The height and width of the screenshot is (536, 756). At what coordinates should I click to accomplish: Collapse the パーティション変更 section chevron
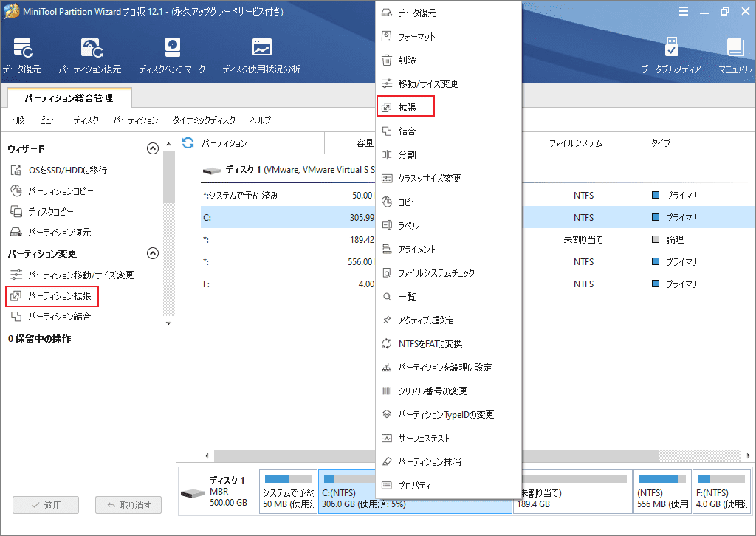153,253
